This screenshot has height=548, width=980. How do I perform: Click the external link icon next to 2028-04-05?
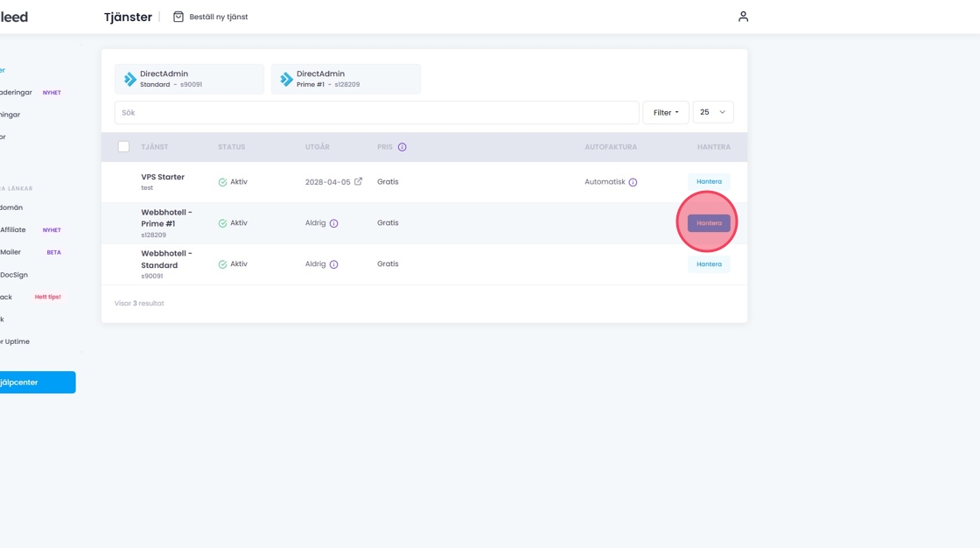(x=358, y=182)
